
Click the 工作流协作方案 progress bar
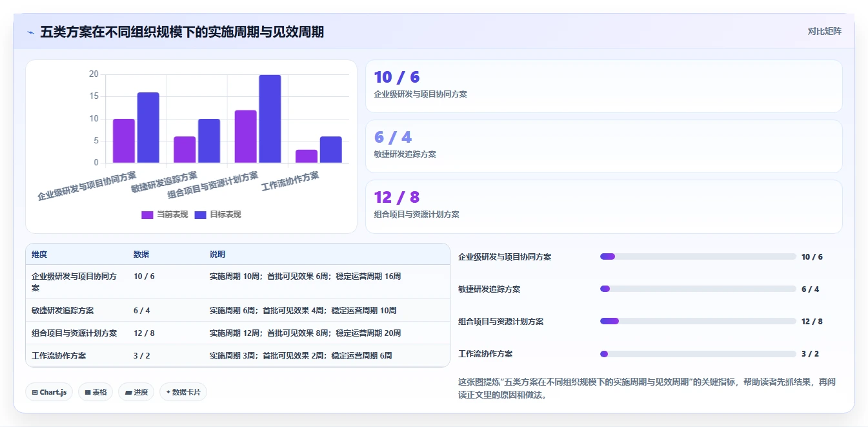pyautogui.click(x=698, y=354)
